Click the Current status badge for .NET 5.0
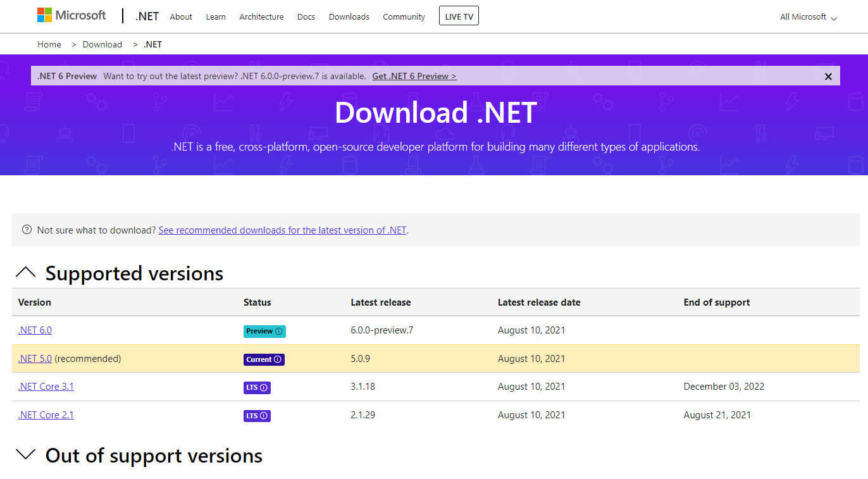This screenshot has height=479, width=868. 264,359
